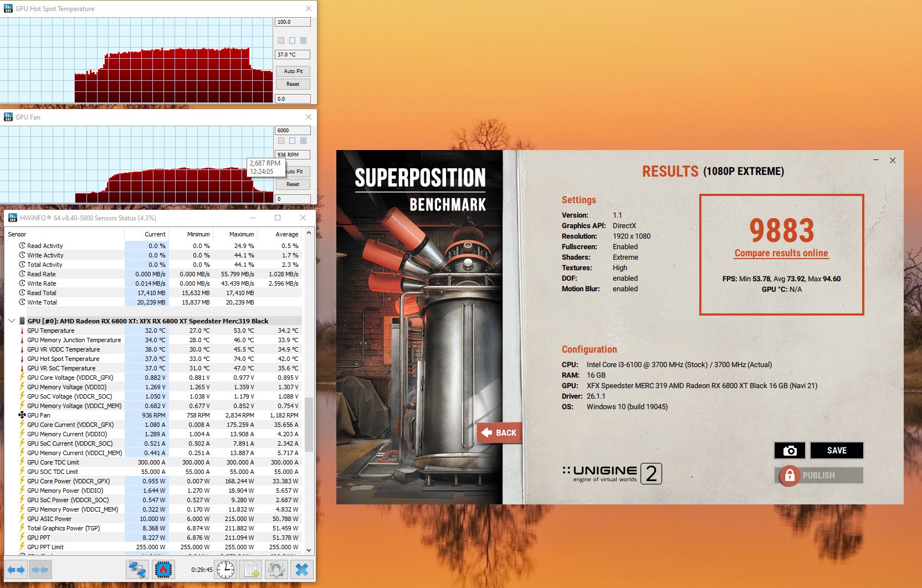The height and width of the screenshot is (588, 922).
Task: Click the 9883 benchmark score
Action: click(781, 230)
